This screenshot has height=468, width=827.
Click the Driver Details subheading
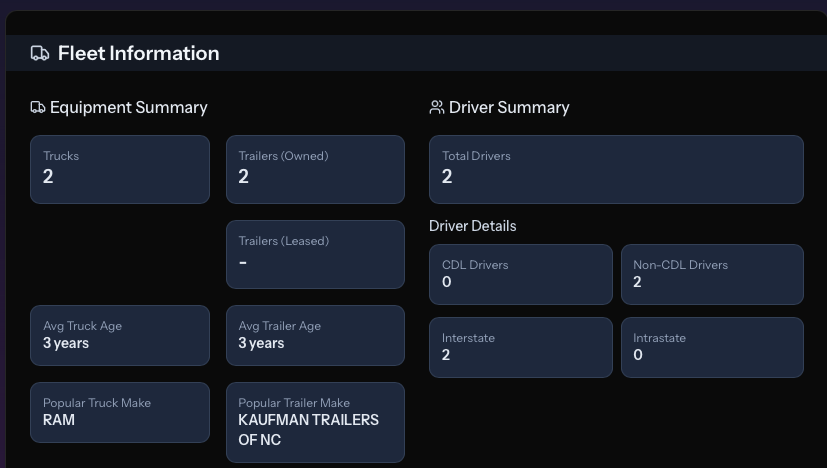(x=473, y=226)
